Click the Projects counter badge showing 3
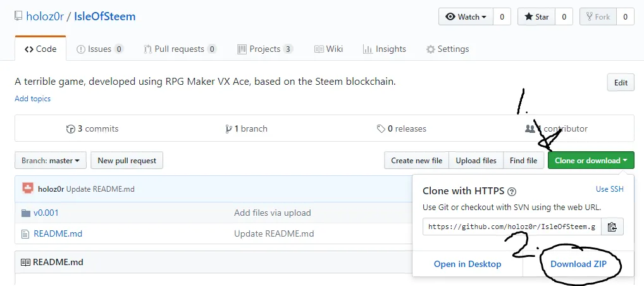This screenshot has width=644, height=286. coord(288,49)
